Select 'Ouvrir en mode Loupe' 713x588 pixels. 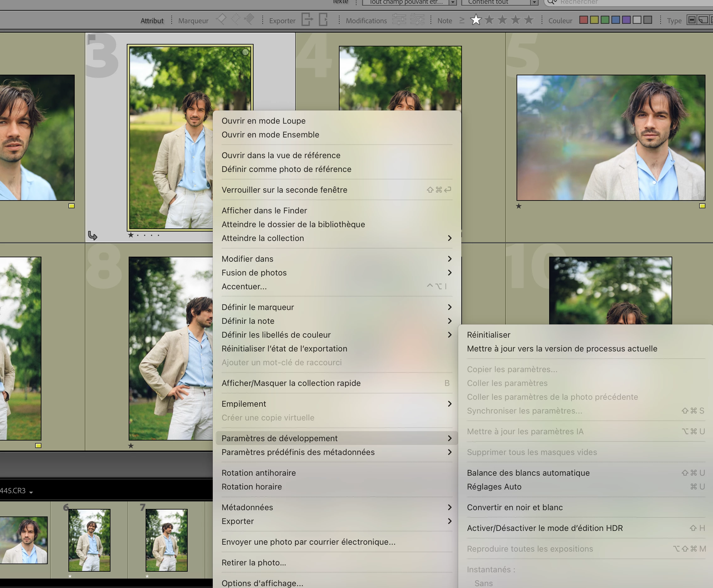[x=264, y=121]
